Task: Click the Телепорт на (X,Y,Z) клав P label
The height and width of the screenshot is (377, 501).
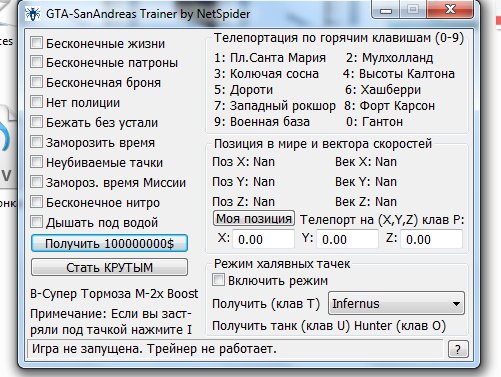Action: tap(382, 220)
